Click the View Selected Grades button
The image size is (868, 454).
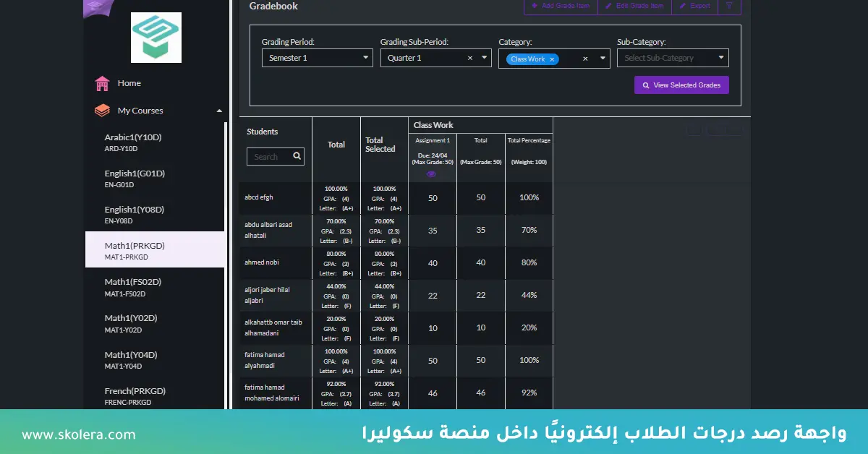point(681,85)
